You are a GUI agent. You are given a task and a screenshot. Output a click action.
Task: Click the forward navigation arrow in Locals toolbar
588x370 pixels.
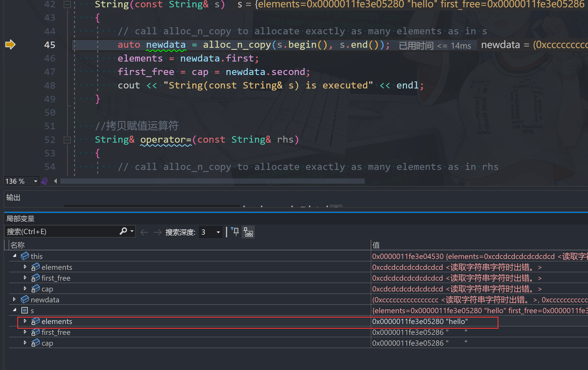click(157, 232)
